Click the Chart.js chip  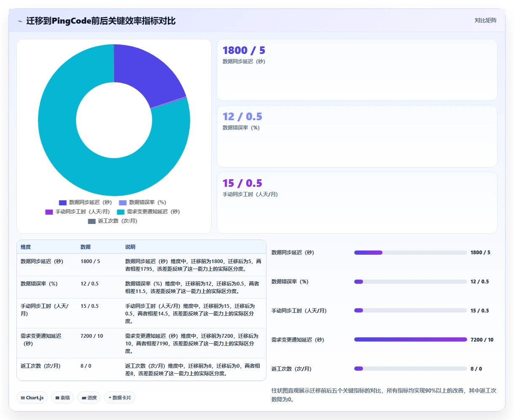pos(32,398)
